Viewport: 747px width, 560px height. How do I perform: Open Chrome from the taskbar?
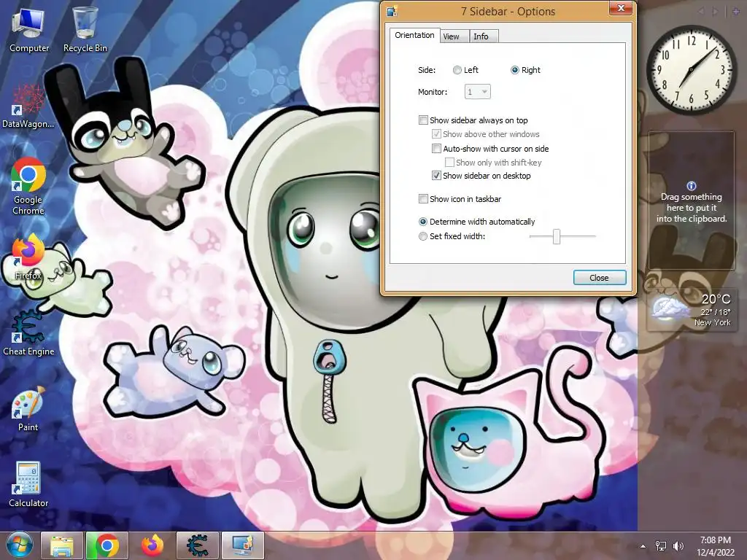107,545
